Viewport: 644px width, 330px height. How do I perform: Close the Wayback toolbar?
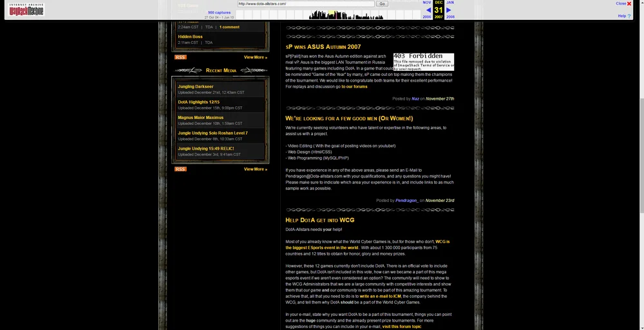point(623,3)
